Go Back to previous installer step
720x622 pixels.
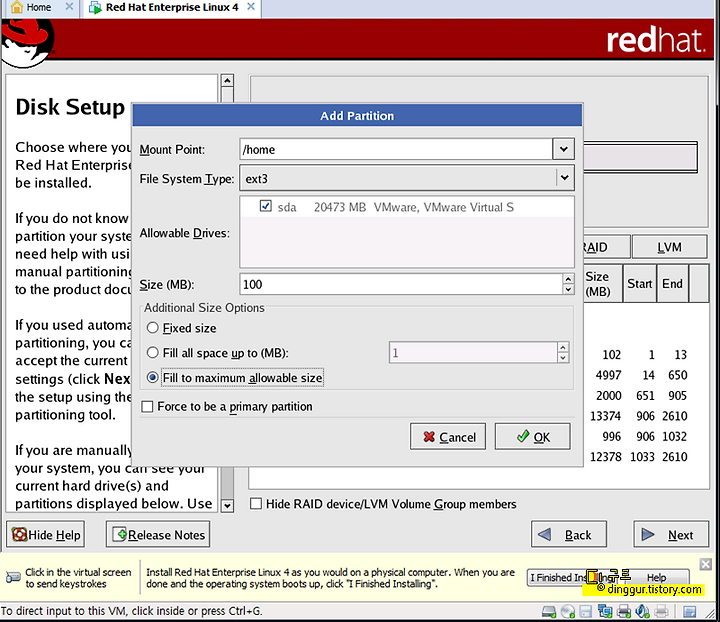(569, 534)
